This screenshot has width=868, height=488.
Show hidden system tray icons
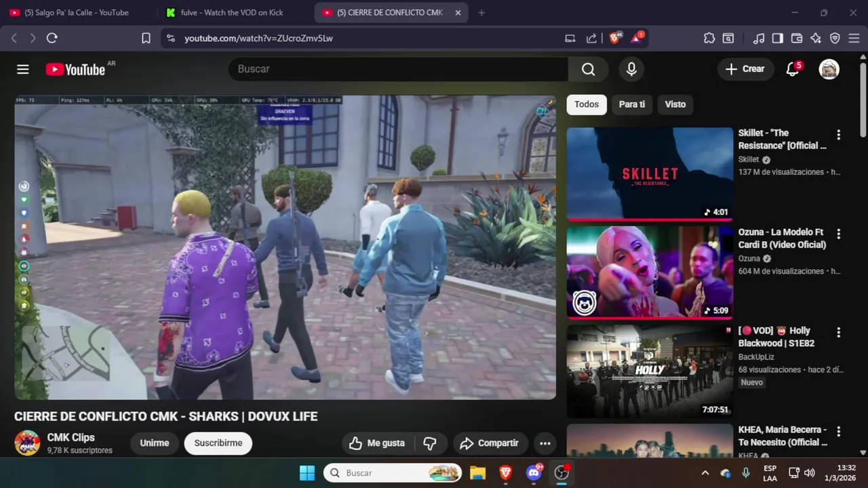[705, 472]
